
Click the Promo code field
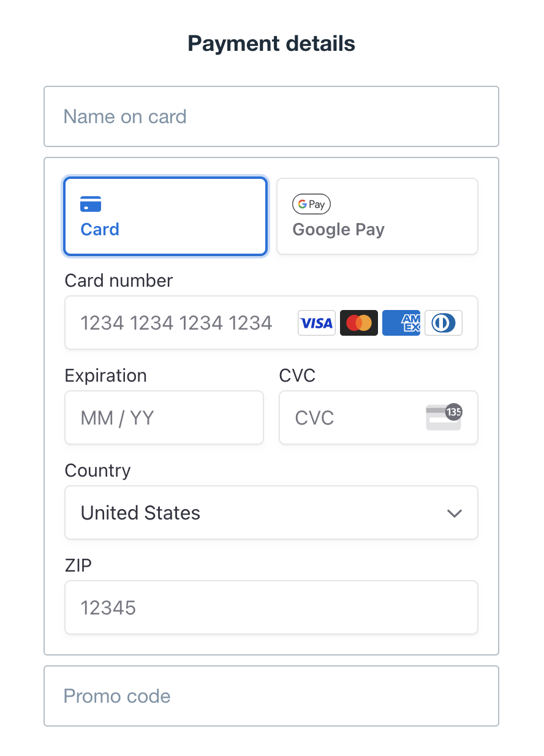pos(271,696)
